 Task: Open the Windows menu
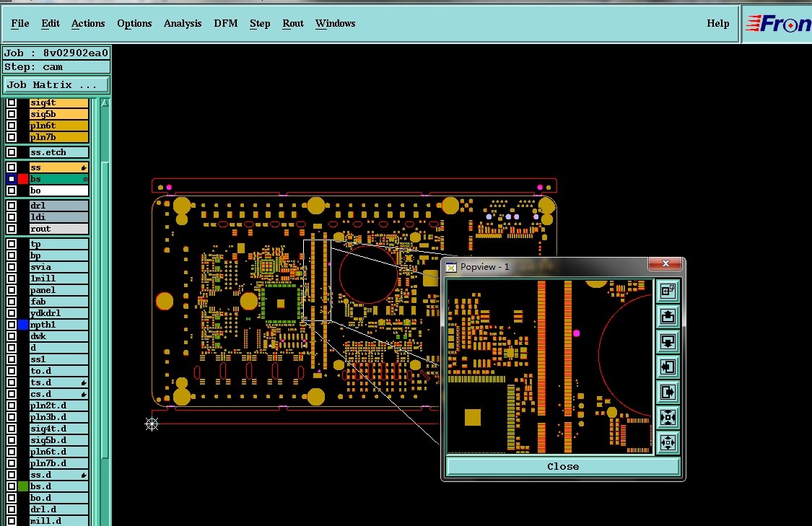pyautogui.click(x=335, y=23)
